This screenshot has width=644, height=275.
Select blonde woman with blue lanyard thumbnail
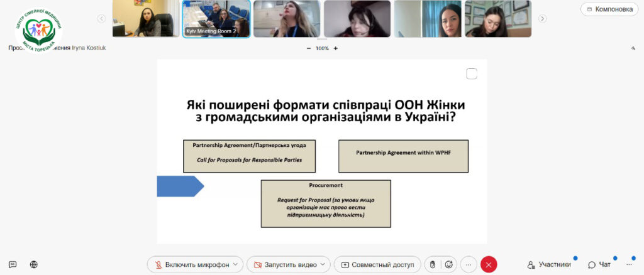point(287,19)
